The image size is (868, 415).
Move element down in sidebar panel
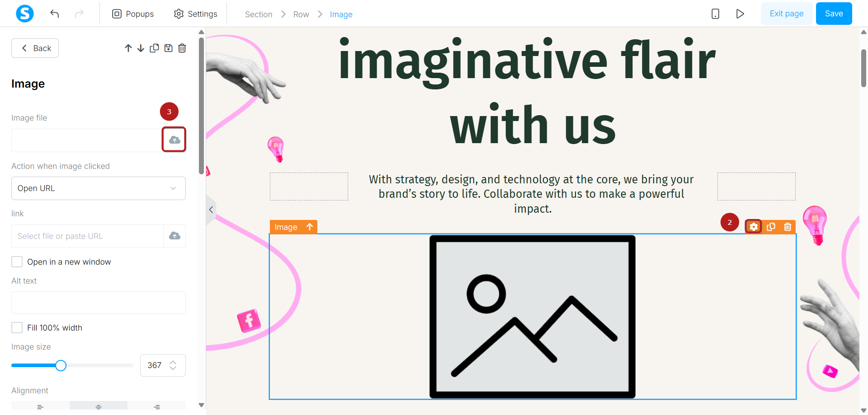pos(141,48)
